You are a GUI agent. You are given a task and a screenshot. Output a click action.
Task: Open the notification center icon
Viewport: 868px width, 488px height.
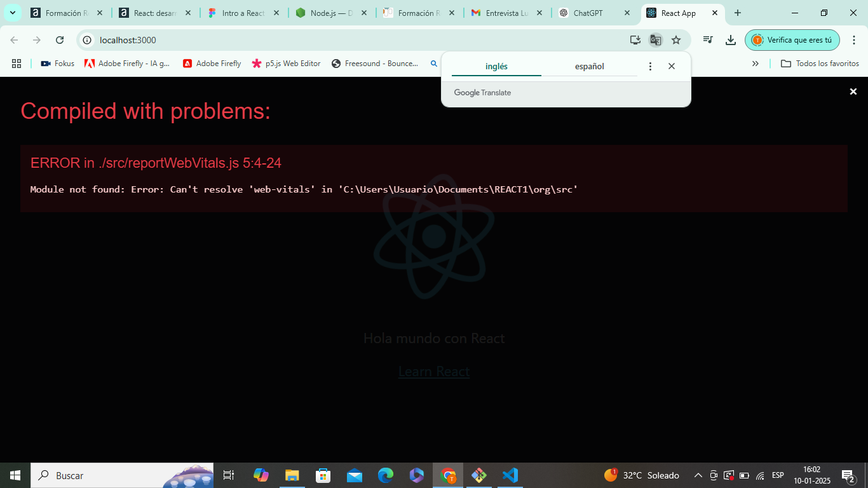pyautogui.click(x=848, y=475)
